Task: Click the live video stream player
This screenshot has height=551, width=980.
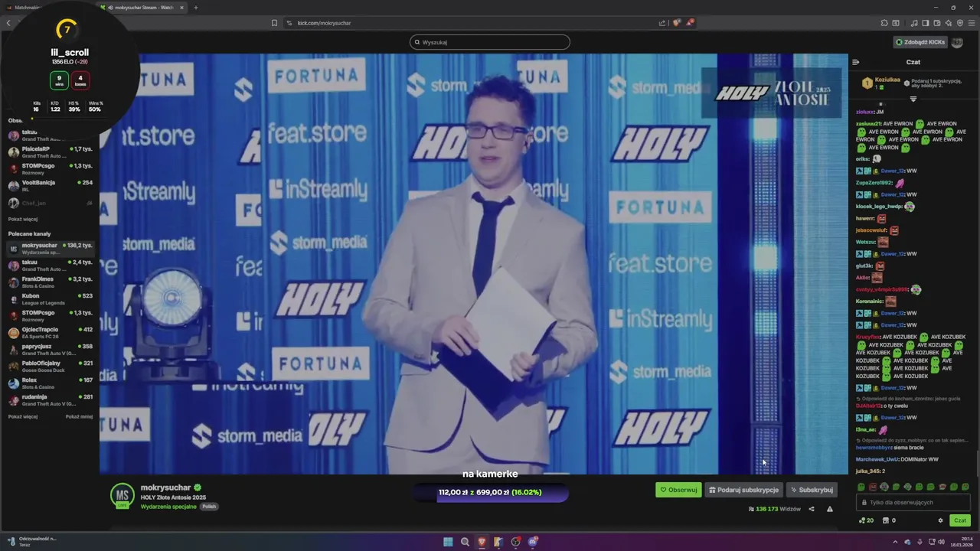Action: coord(474,264)
